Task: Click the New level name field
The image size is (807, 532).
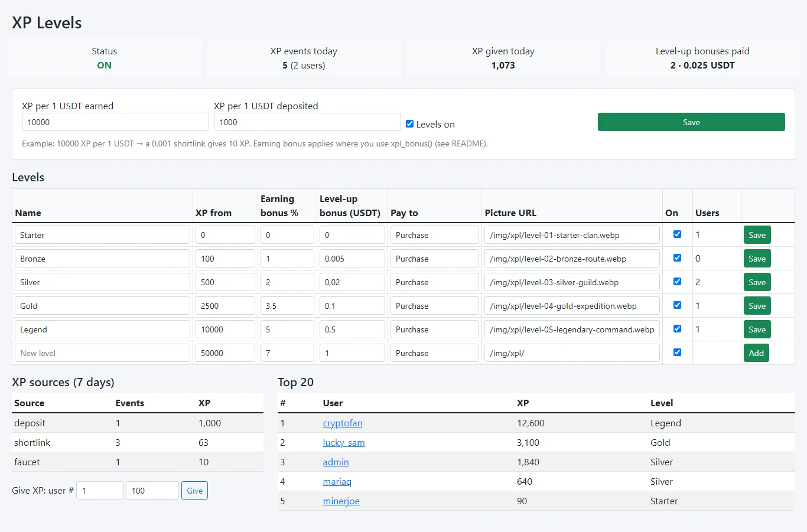Action: point(102,353)
